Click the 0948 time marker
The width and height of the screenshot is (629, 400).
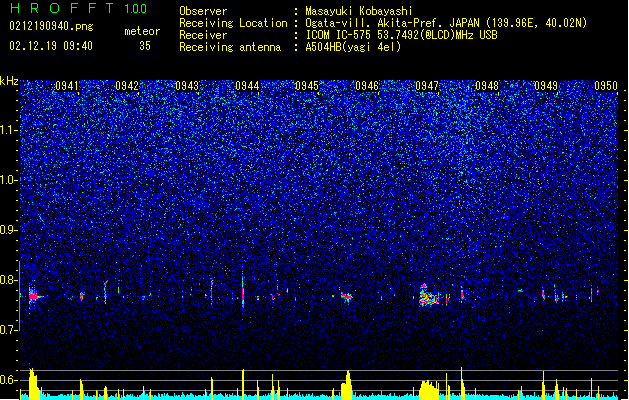click(x=487, y=86)
